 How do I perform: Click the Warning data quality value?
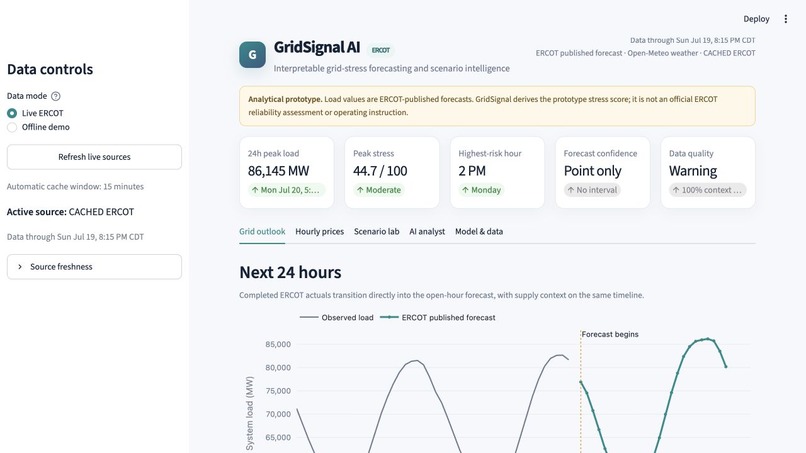coord(693,171)
